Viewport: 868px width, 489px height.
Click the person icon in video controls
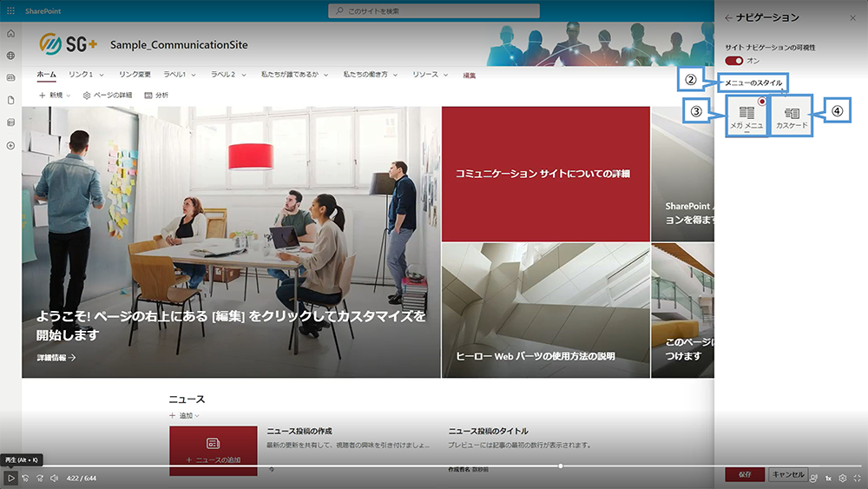813,478
